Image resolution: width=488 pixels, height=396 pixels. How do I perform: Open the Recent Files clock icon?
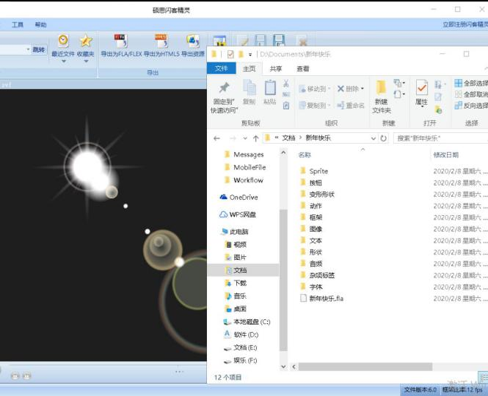tap(63, 41)
